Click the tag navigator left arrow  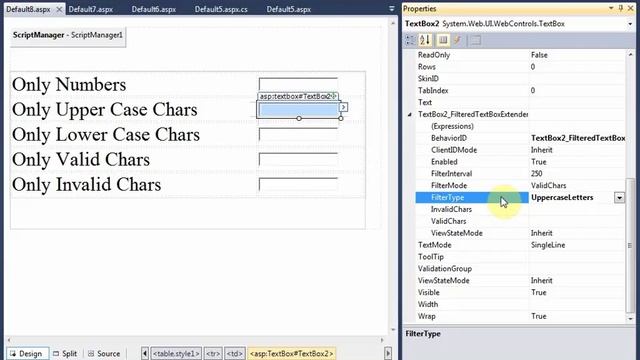[145, 353]
